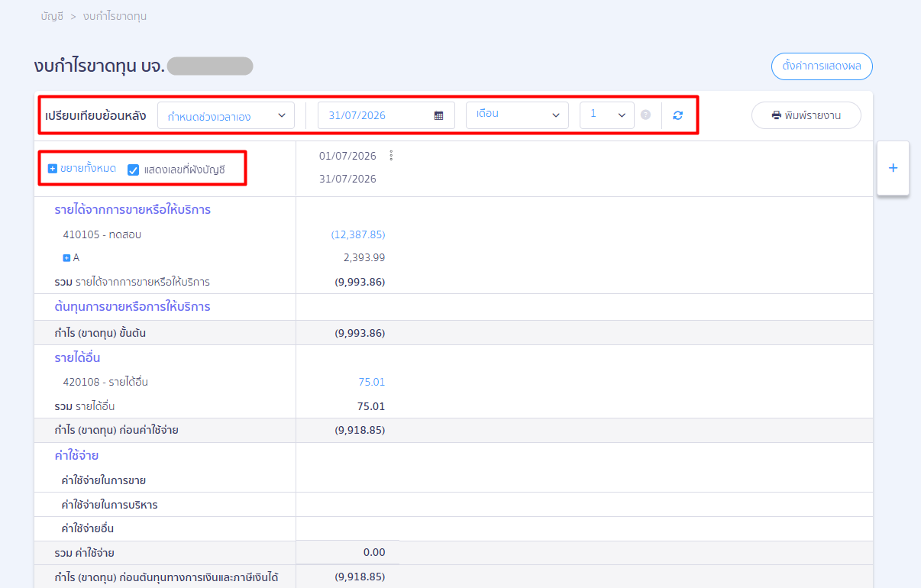Click the 31/07/2026 date input field
921x588 pixels.
click(x=386, y=115)
